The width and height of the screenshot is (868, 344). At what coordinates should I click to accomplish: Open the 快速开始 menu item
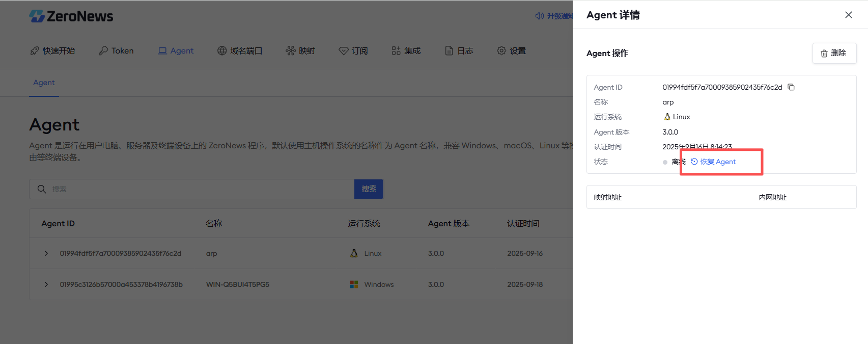coord(53,51)
